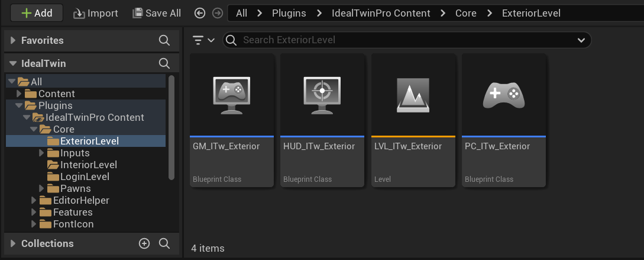Open the content filter settings icon
This screenshot has height=260, width=644.
(203, 40)
